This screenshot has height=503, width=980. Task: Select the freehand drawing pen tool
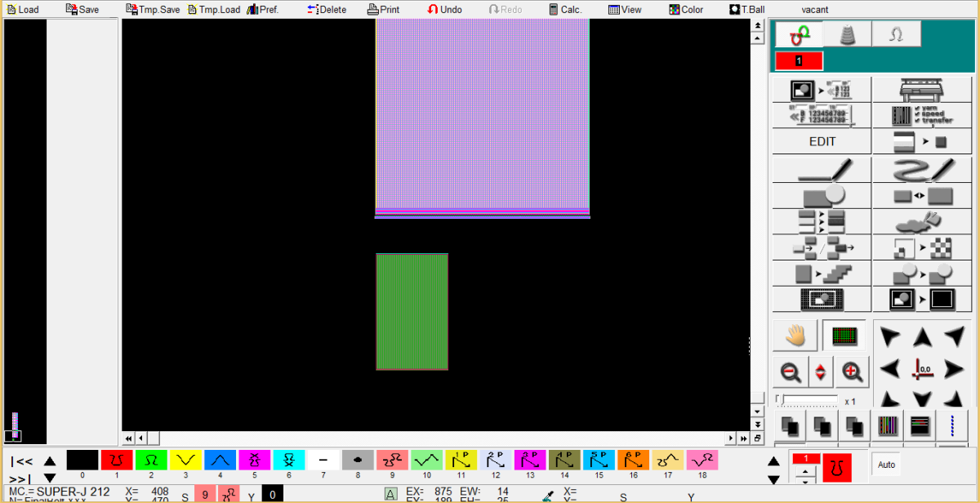point(922,169)
